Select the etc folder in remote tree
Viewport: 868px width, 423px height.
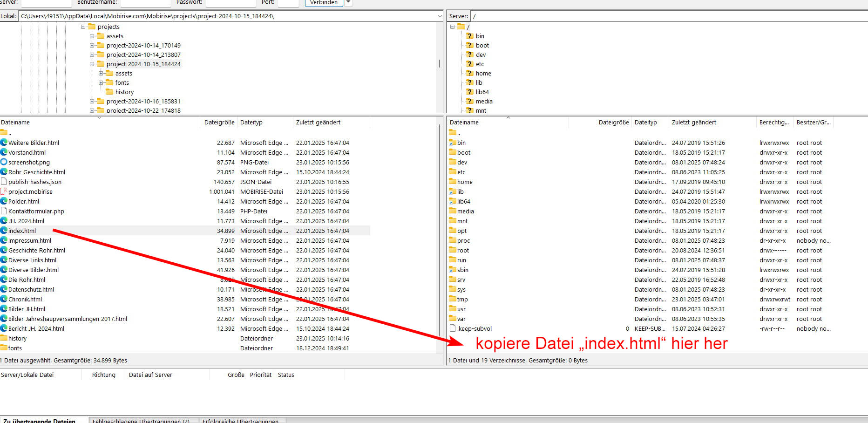pyautogui.click(x=480, y=64)
